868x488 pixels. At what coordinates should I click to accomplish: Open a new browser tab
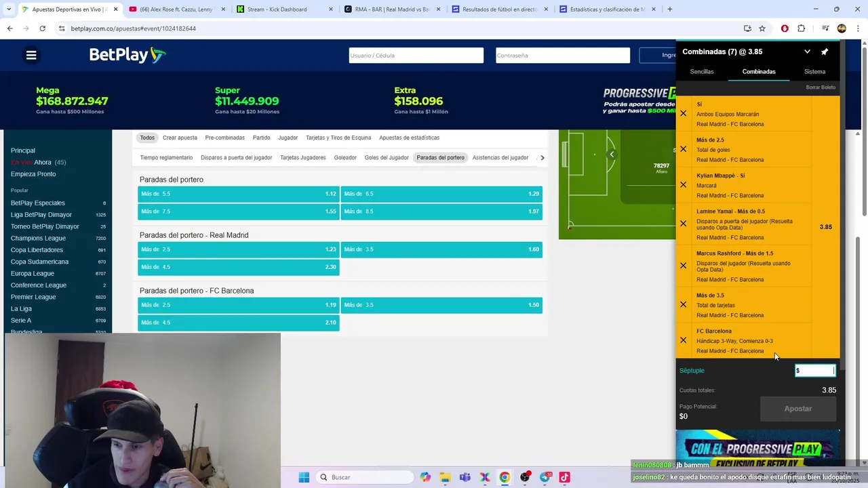[x=670, y=9]
